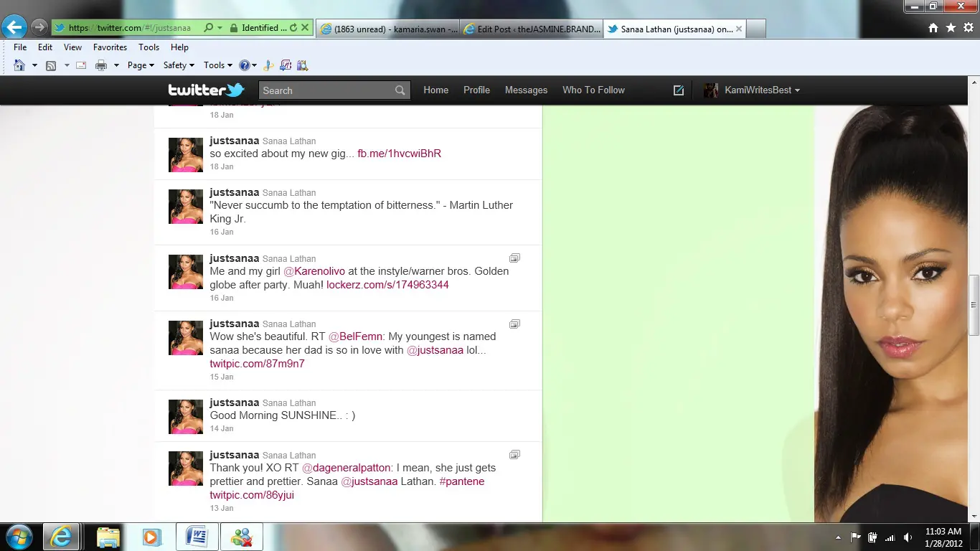Open a new blank tab
Viewport: 980px width, 551px height.
pyautogui.click(x=756, y=29)
